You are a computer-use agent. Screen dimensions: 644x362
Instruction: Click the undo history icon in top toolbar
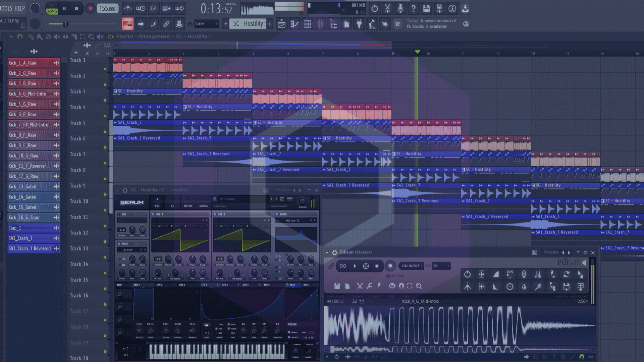pyautogui.click(x=374, y=8)
